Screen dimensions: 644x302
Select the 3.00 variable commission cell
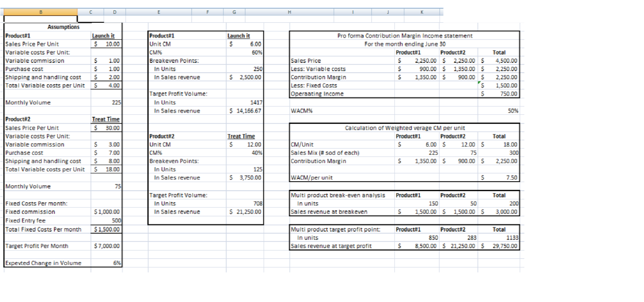[107, 144]
